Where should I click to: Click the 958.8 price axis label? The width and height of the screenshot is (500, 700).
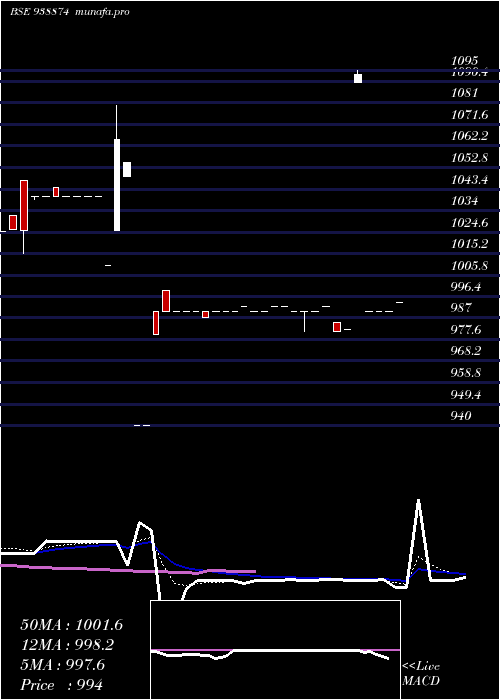pos(467,372)
